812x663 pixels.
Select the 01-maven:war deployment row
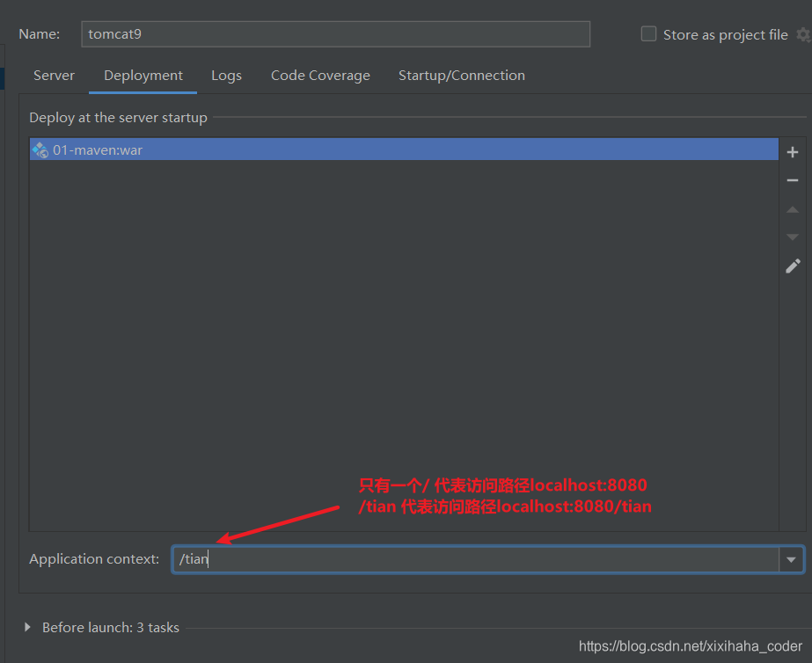tap(404, 150)
